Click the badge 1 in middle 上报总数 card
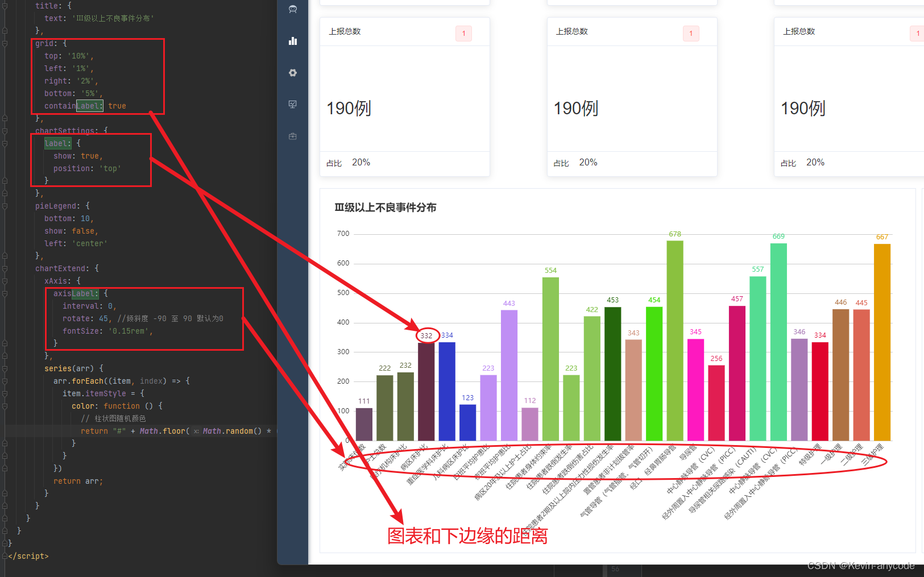Screen dimensions: 924x577 click(x=691, y=34)
